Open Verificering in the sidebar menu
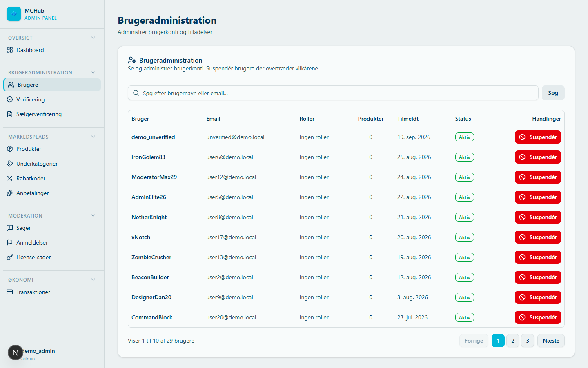 point(52,99)
